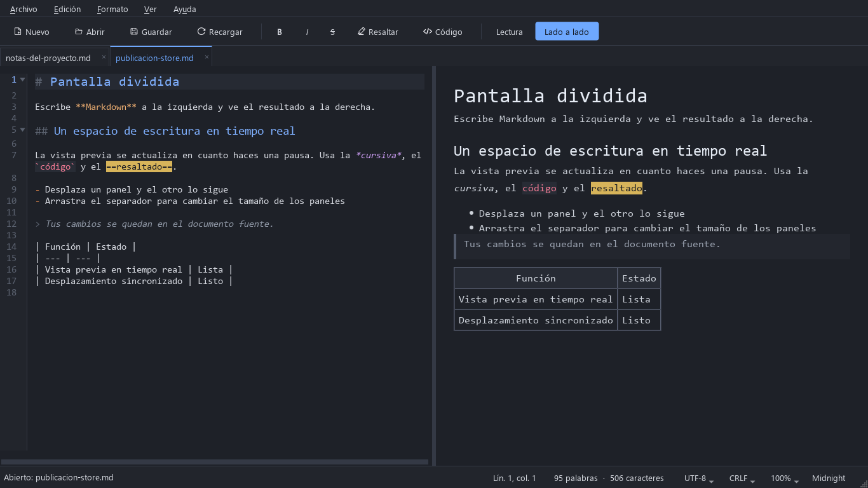Collapse the fold arrow on line 1

point(23,79)
